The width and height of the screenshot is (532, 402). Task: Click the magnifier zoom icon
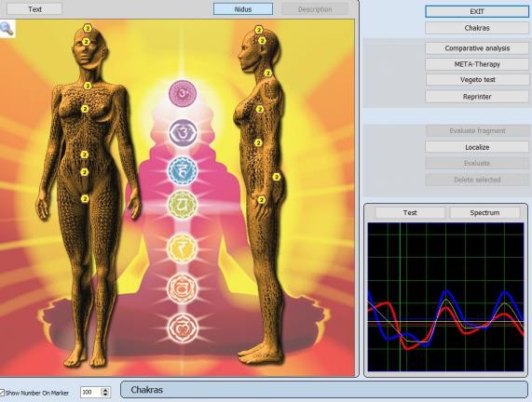point(7,29)
